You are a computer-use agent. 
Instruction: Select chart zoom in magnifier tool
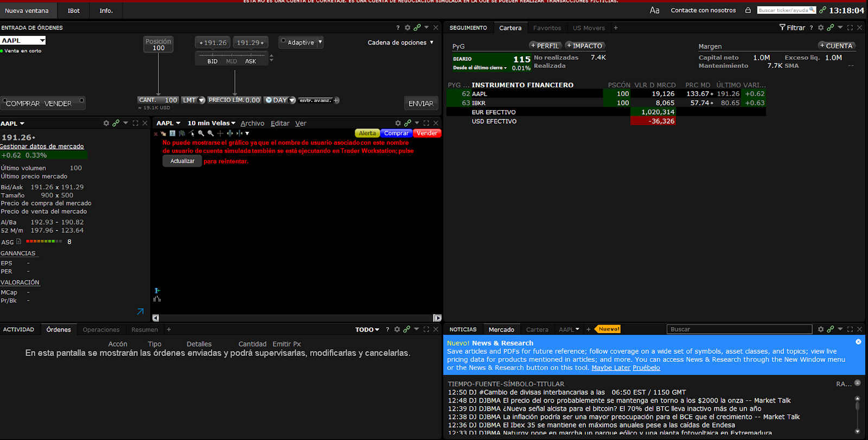click(x=201, y=133)
